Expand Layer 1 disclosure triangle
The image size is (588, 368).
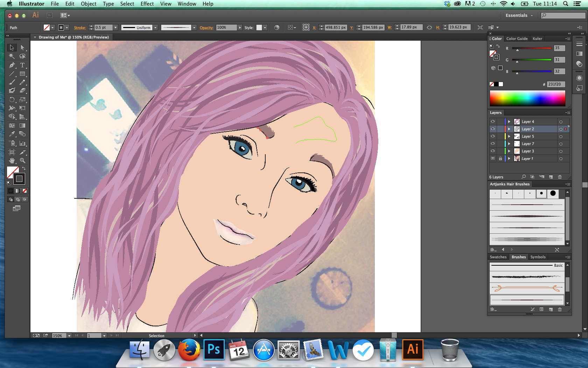[509, 158]
